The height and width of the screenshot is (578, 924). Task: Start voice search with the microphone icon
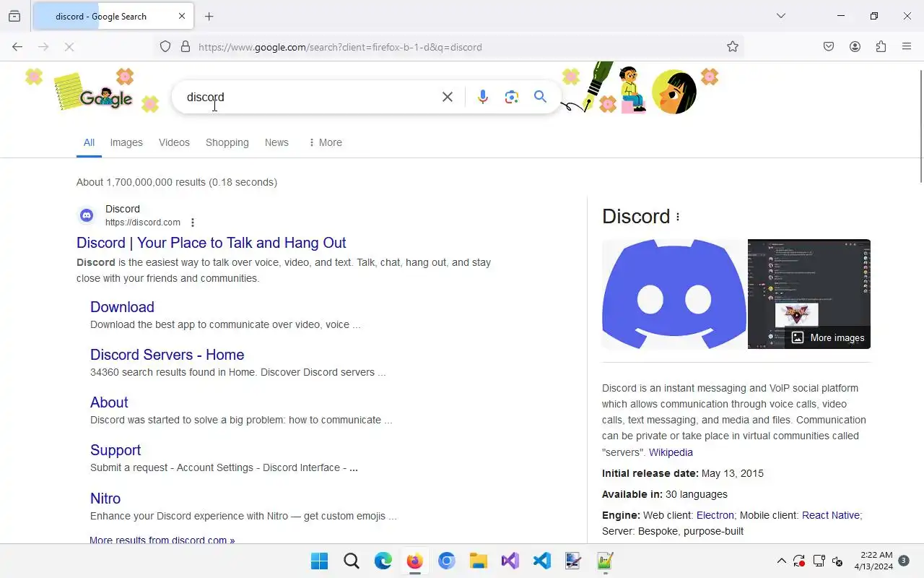pos(483,97)
